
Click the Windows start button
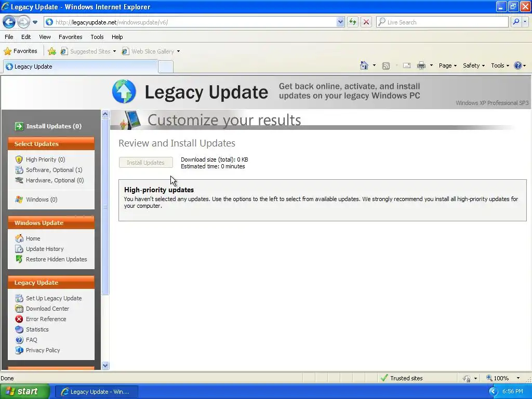(25, 392)
